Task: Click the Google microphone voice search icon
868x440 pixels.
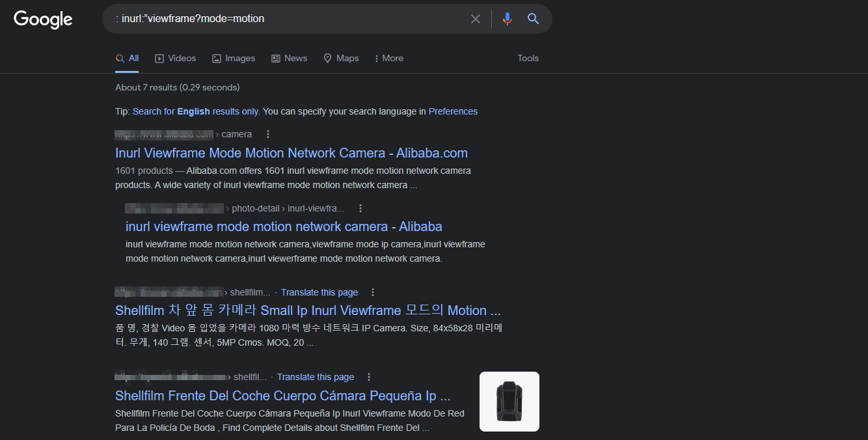Action: [x=507, y=19]
